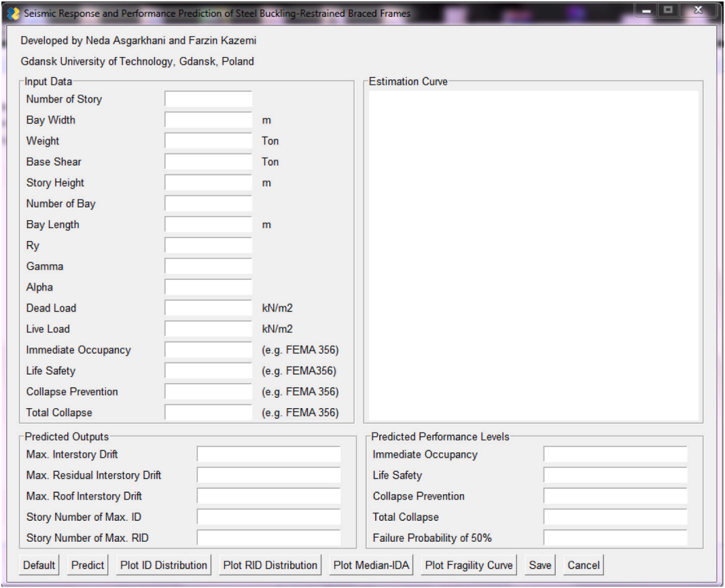
Task: Click Story Number of Max. RID field
Action: click(x=269, y=538)
